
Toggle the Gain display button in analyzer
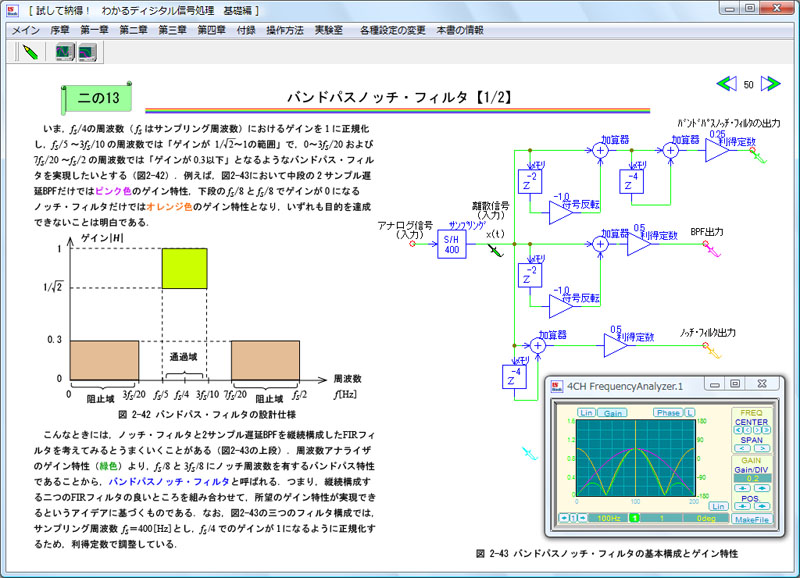pyautogui.click(x=613, y=412)
